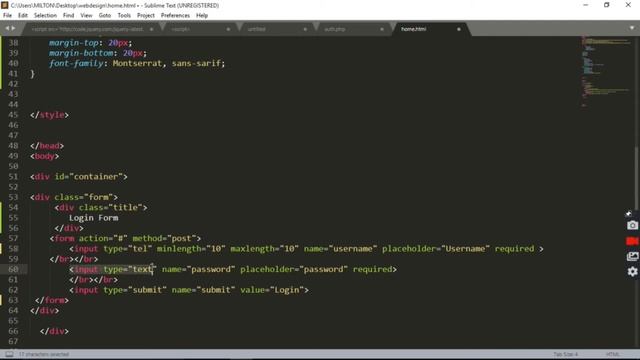This screenshot has width=640, height=360.
Task: Open the Tools menu
Action: [124, 16]
